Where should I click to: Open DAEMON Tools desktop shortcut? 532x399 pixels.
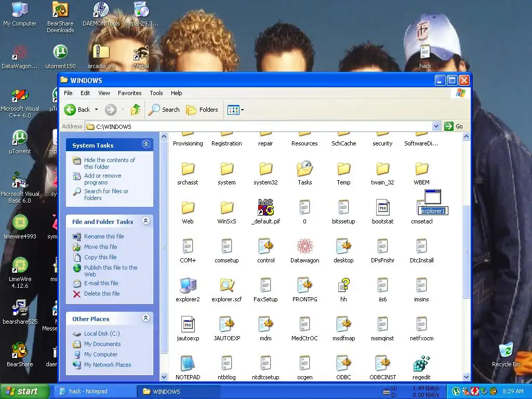[x=101, y=14]
